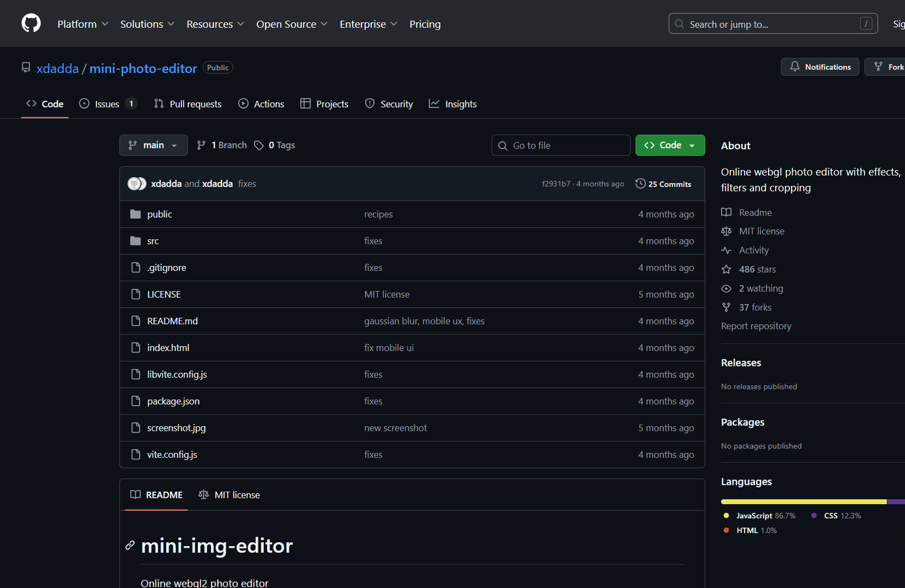The image size is (905, 588).
Task: Click the anchor link icon beside mini-img-editor
Action: pos(131,545)
